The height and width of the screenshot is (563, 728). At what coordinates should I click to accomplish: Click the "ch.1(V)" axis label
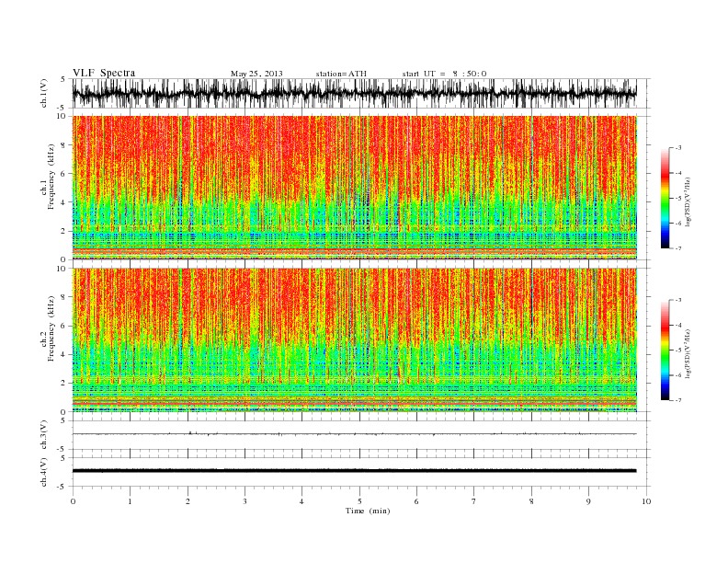[44, 95]
